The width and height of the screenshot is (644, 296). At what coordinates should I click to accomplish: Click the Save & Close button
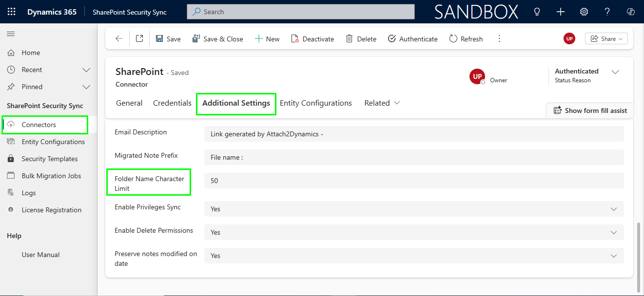coord(217,39)
